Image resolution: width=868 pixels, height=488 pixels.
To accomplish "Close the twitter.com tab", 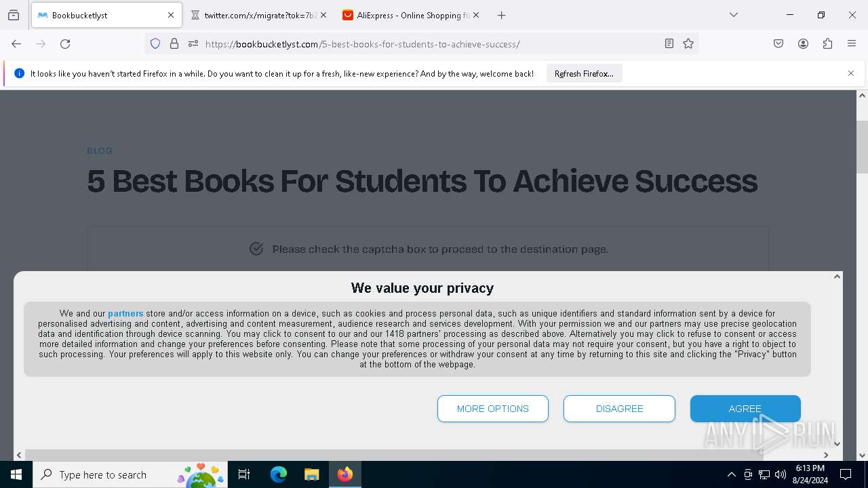I will point(323,15).
